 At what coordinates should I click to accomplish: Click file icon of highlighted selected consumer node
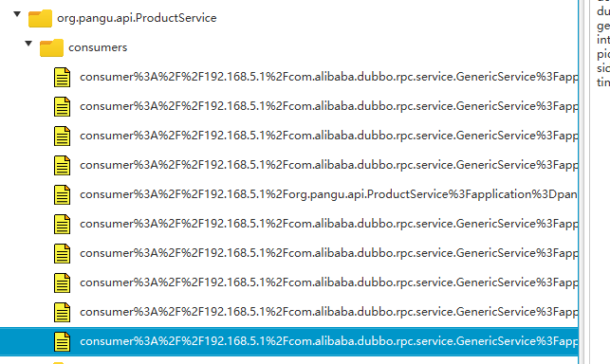click(x=62, y=341)
